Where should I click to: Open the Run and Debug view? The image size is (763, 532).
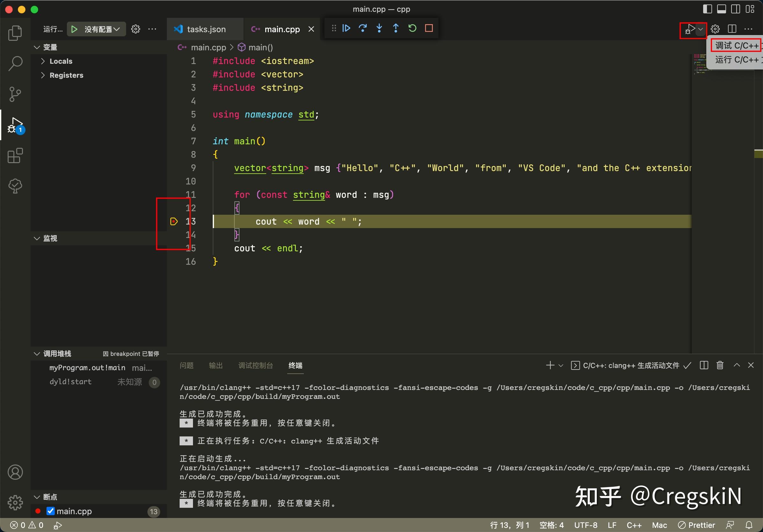[x=15, y=125]
